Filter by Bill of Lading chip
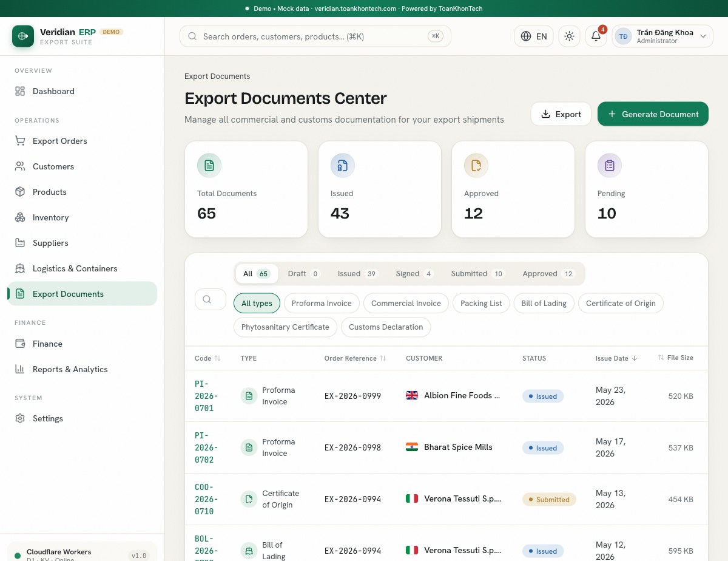This screenshot has height=561, width=728. 544,304
